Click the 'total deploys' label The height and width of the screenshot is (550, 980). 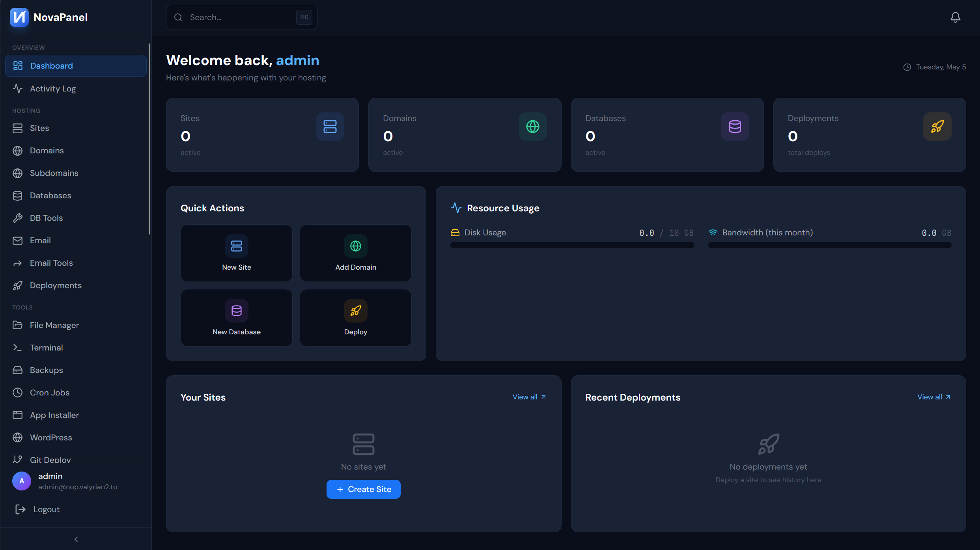point(809,153)
